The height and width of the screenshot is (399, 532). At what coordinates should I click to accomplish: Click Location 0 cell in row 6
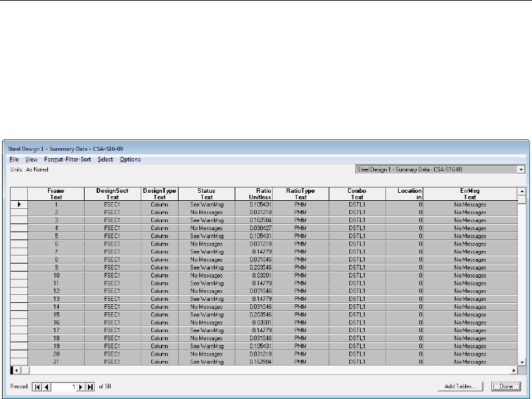point(404,244)
